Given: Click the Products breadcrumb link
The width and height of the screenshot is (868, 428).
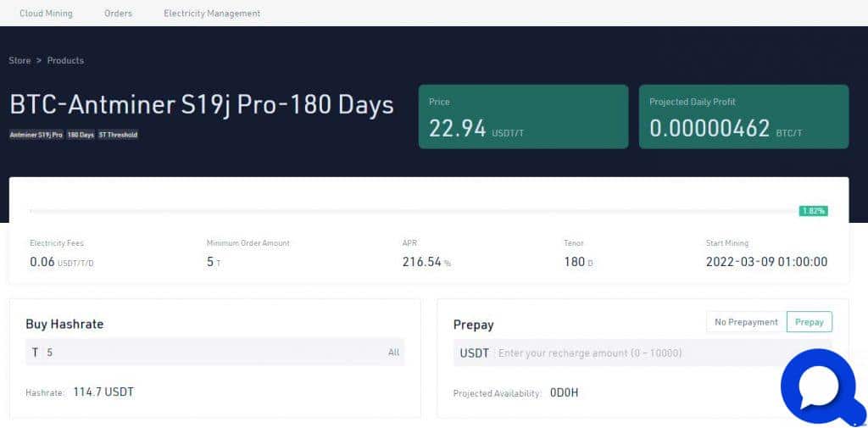Looking at the screenshot, I should (x=65, y=60).
